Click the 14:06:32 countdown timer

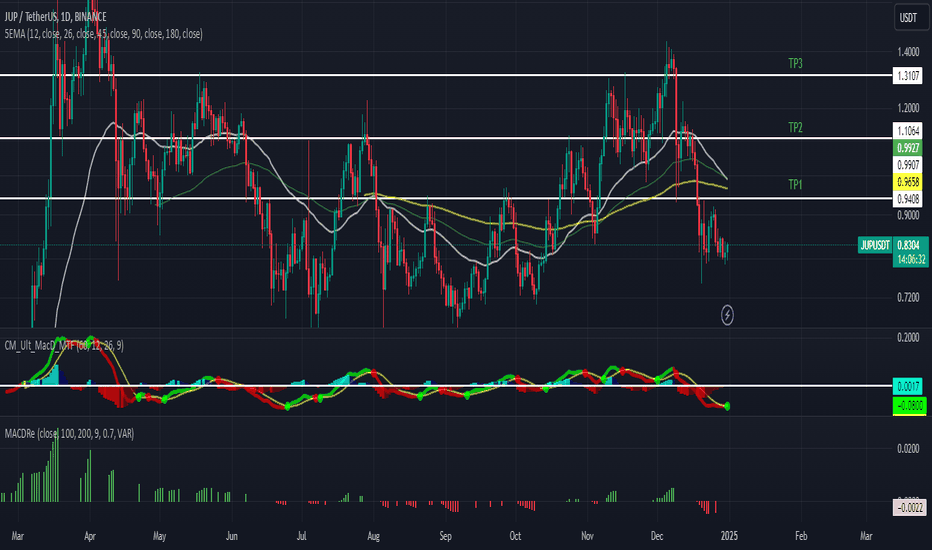click(x=910, y=260)
